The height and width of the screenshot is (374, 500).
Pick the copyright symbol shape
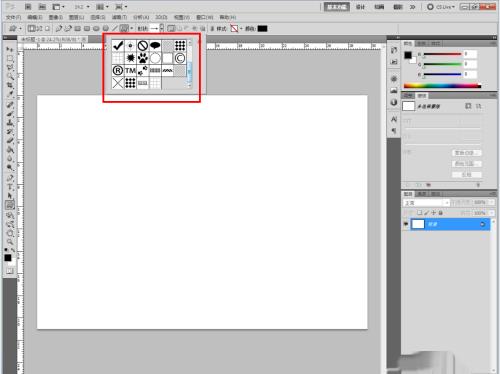click(180, 58)
